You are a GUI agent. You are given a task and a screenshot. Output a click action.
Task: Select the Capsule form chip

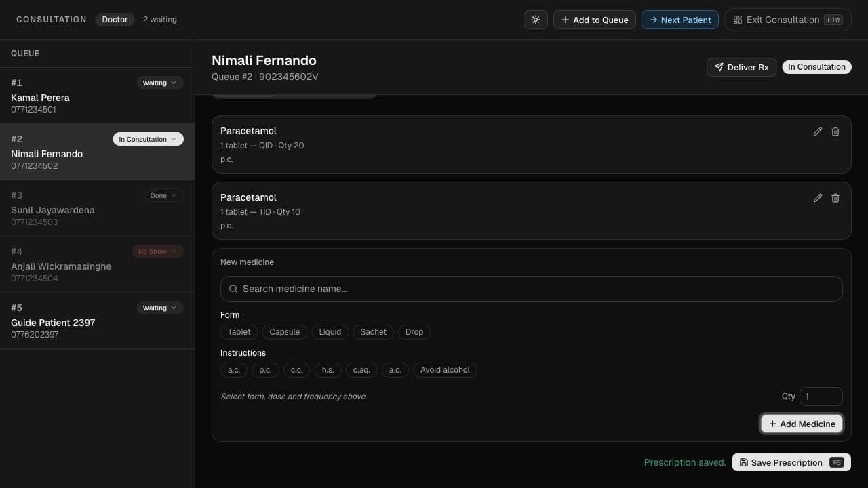point(284,332)
